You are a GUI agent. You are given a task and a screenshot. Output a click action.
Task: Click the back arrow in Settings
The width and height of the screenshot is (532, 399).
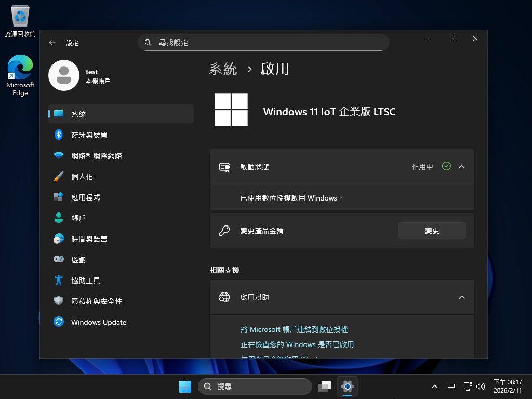(52, 43)
